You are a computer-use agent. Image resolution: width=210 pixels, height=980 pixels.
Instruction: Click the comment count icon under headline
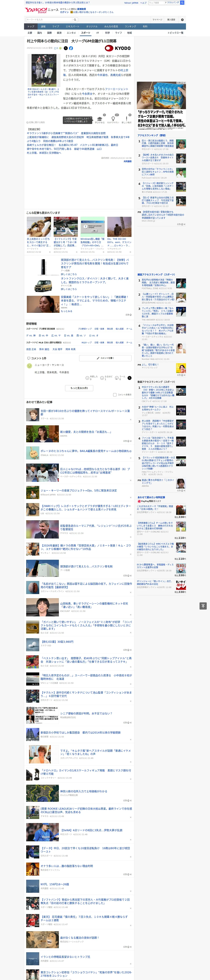56,48
